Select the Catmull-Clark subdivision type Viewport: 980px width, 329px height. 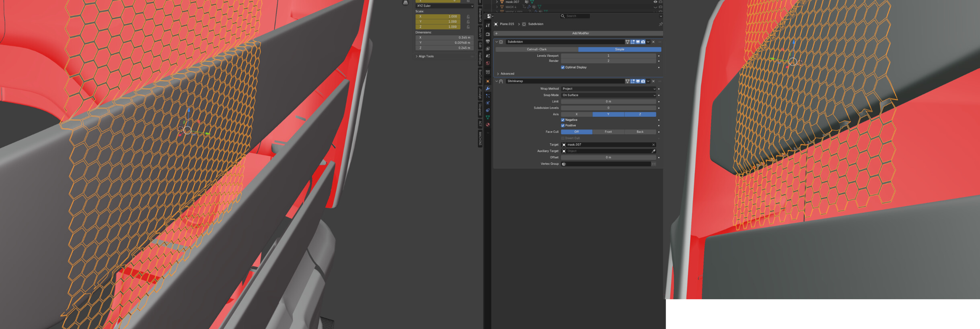[x=536, y=50]
